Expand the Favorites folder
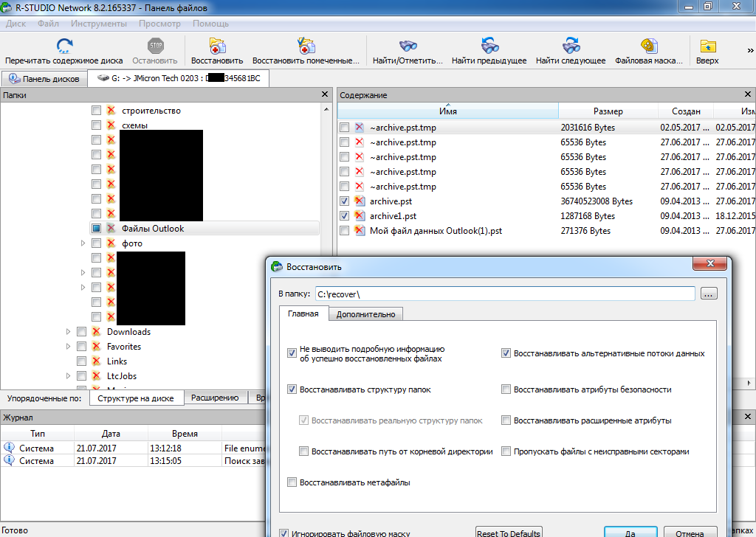 tap(68, 346)
